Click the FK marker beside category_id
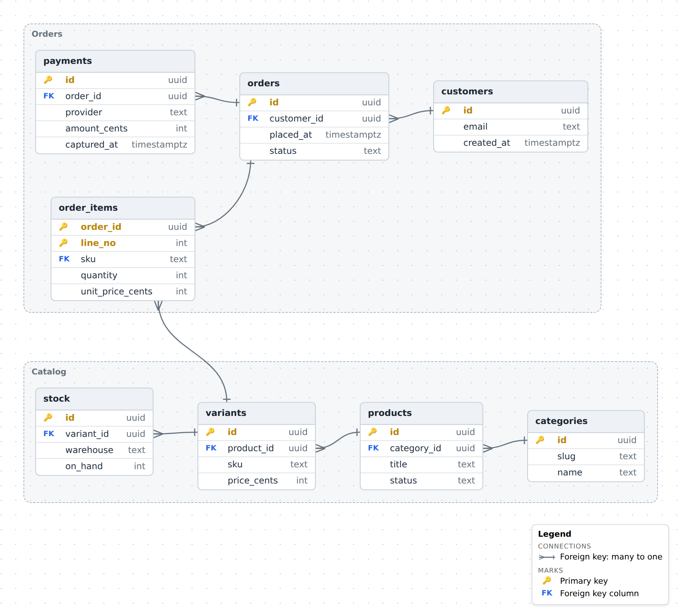The width and height of the screenshot is (680, 616). (373, 448)
